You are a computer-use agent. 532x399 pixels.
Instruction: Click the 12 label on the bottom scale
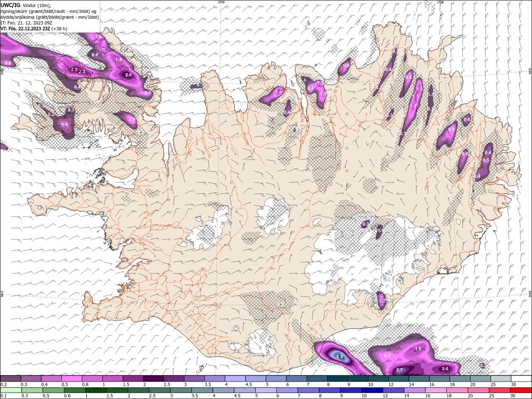click(x=385, y=396)
